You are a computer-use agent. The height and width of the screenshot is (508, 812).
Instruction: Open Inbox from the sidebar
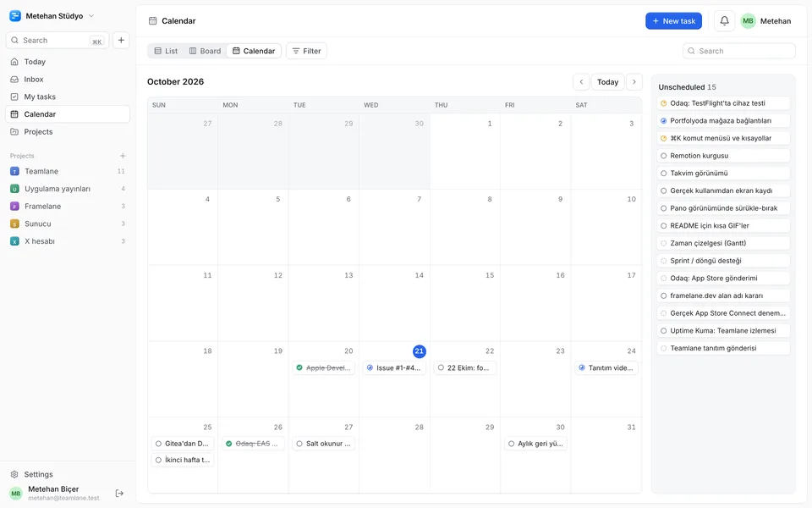[x=68, y=80]
